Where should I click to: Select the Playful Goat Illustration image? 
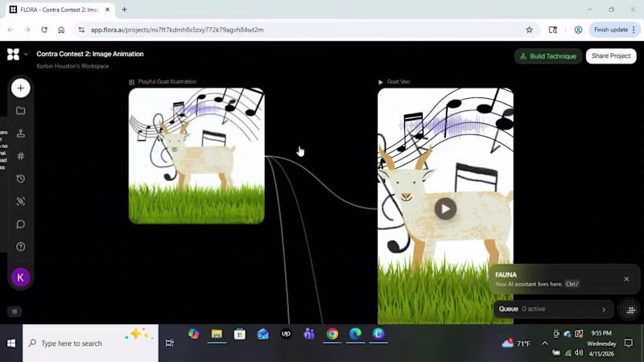pyautogui.click(x=196, y=156)
